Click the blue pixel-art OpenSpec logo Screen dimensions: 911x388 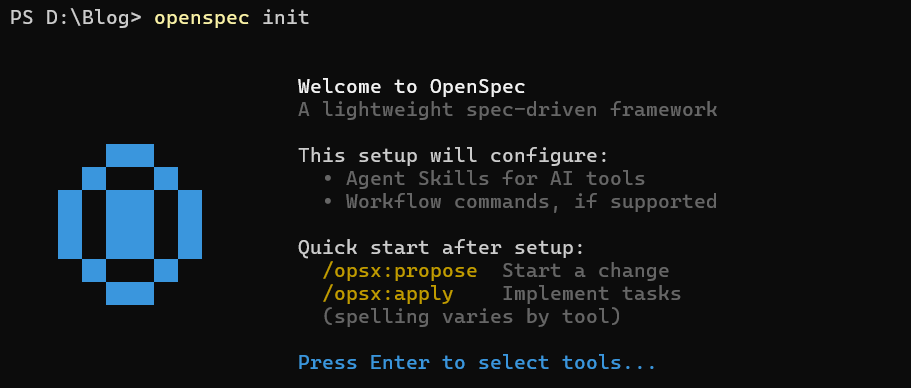coord(130,224)
